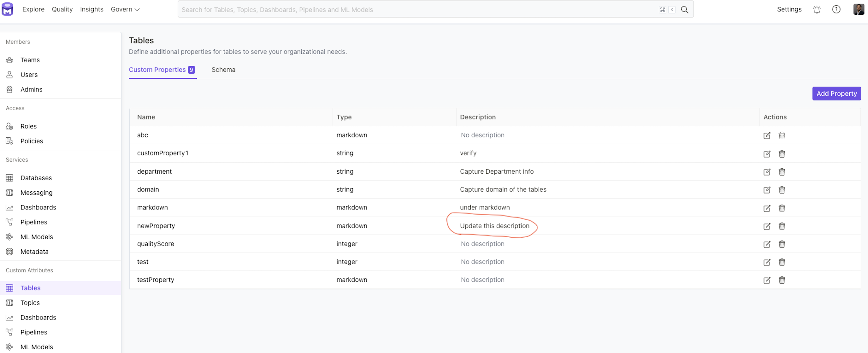
Task: Open Settings in the top bar
Action: 789,9
